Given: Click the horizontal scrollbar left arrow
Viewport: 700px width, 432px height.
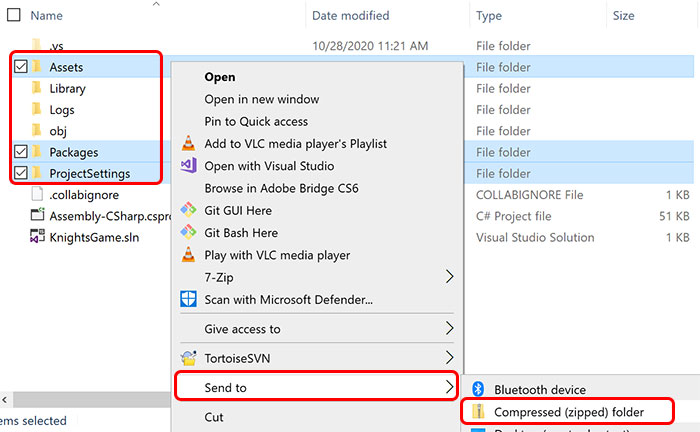Looking at the screenshot, I should pos(5,399).
